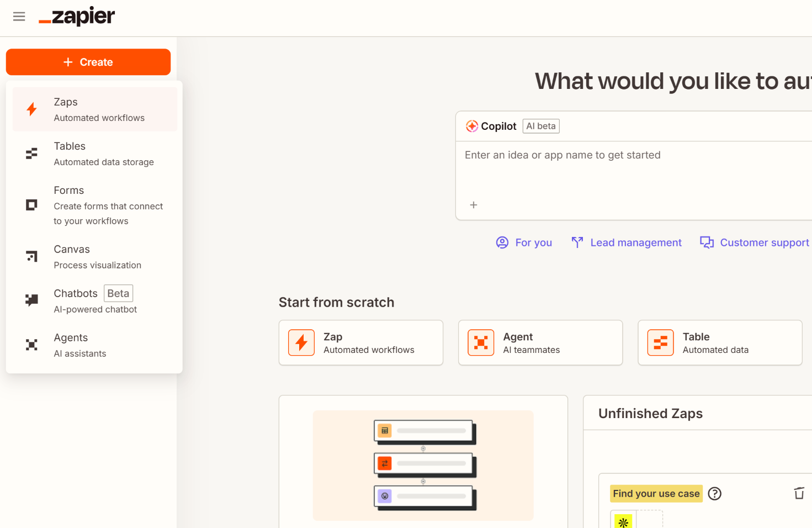
Task: Select the Customer support suggestion filter
Action: [755, 242]
